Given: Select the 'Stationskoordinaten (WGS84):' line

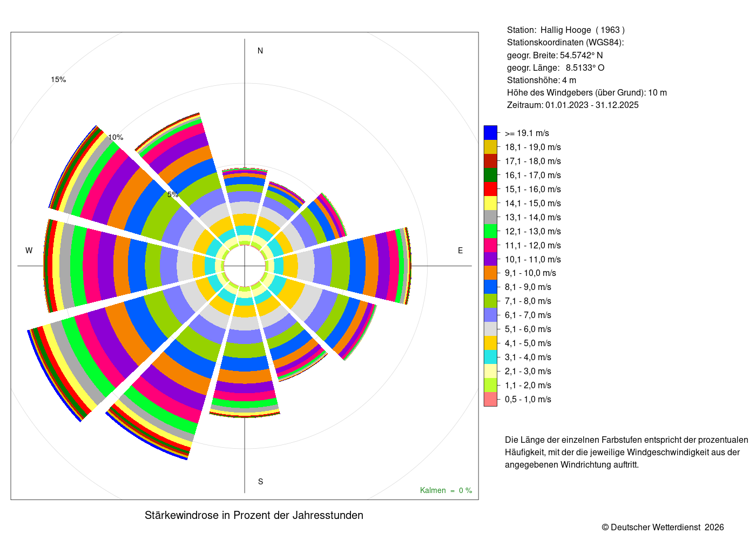Looking at the screenshot, I should (x=565, y=43).
